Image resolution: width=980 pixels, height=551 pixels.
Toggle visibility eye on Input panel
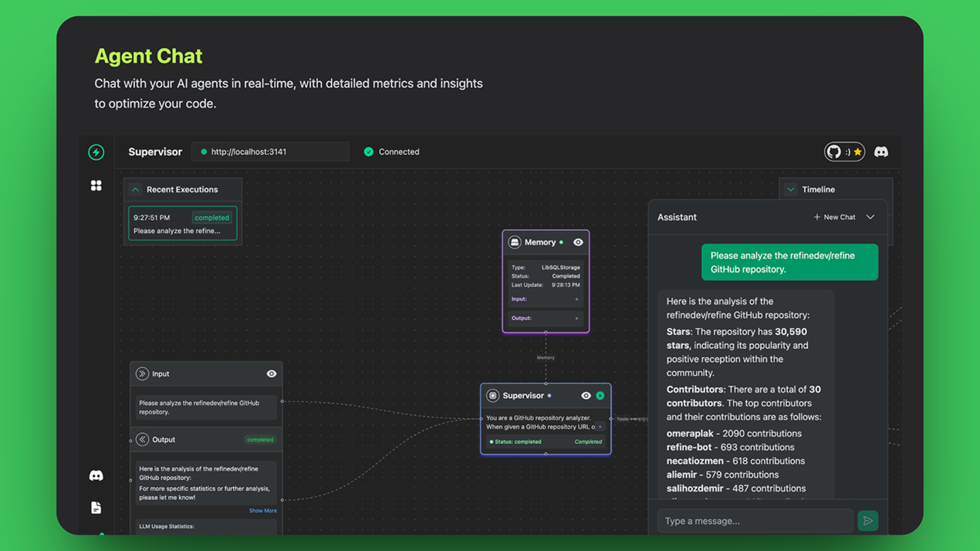click(272, 374)
